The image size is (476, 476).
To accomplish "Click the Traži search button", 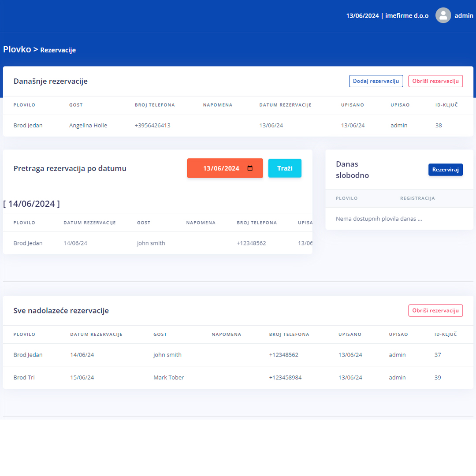I will click(285, 168).
